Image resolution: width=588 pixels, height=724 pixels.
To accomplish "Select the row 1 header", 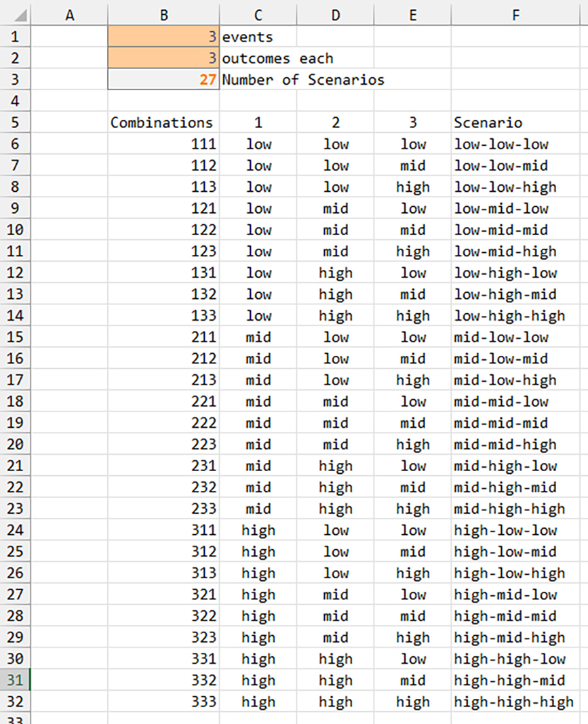I will point(14,36).
